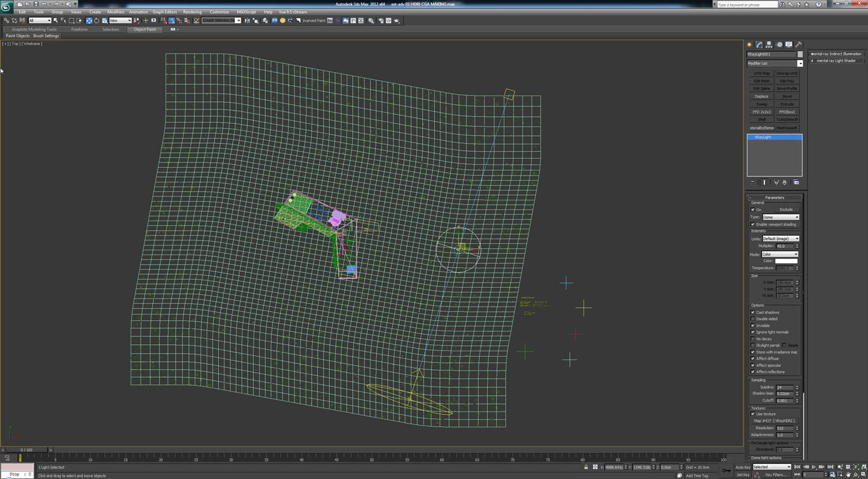Open the Display command panel icon
This screenshot has width=868, height=479.
click(x=789, y=45)
